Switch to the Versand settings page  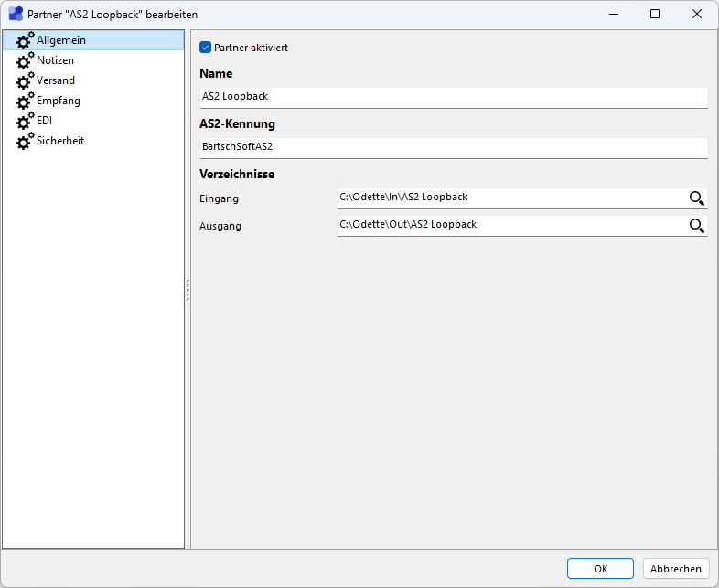56,80
